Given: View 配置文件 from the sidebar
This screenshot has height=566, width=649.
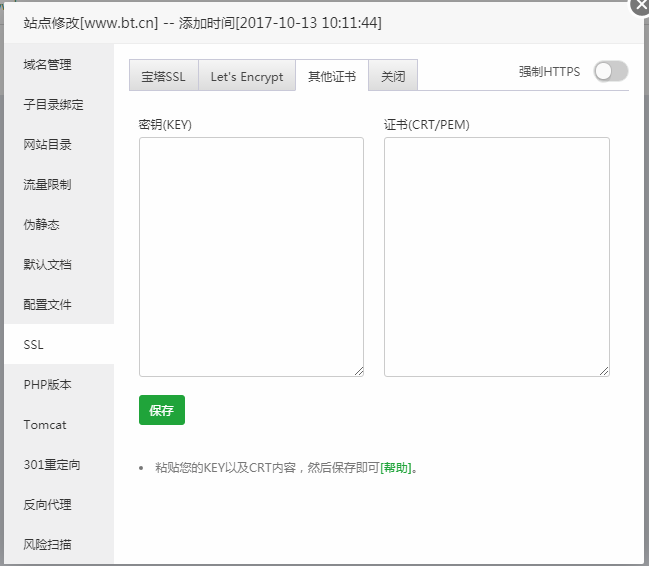Looking at the screenshot, I should point(48,305).
